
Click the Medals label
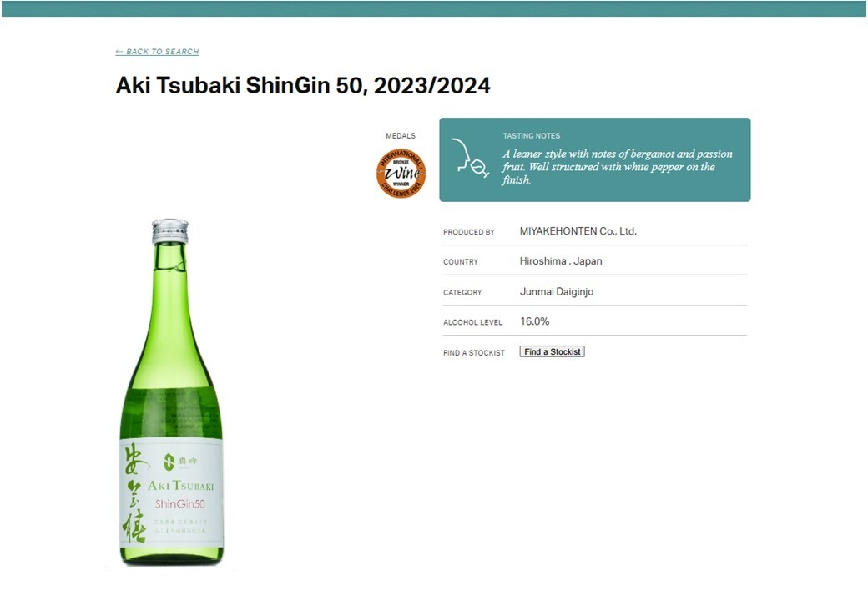[x=401, y=135]
